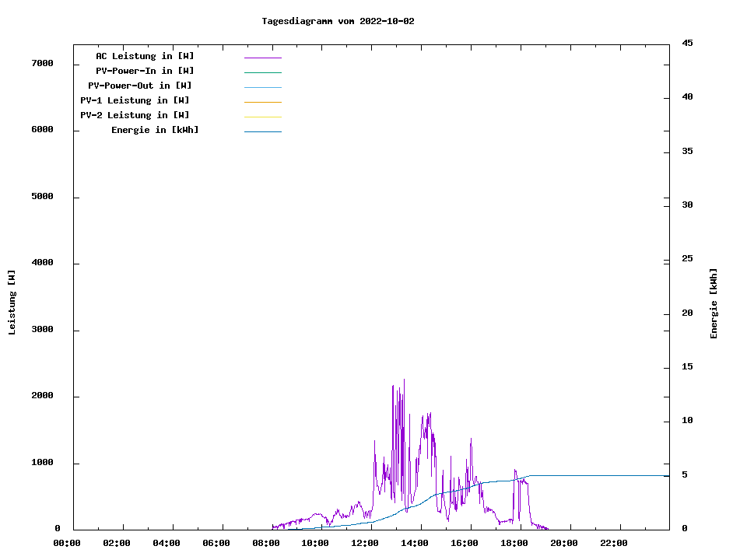Click the Energie in [kWh] legend label
Viewport: 747px width, 560px height.
(155, 130)
